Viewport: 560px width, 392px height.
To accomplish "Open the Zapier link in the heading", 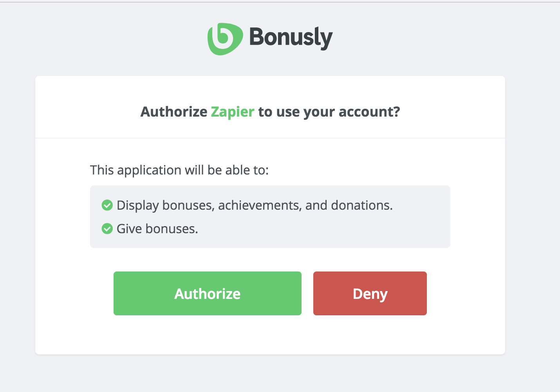I will (x=233, y=112).
